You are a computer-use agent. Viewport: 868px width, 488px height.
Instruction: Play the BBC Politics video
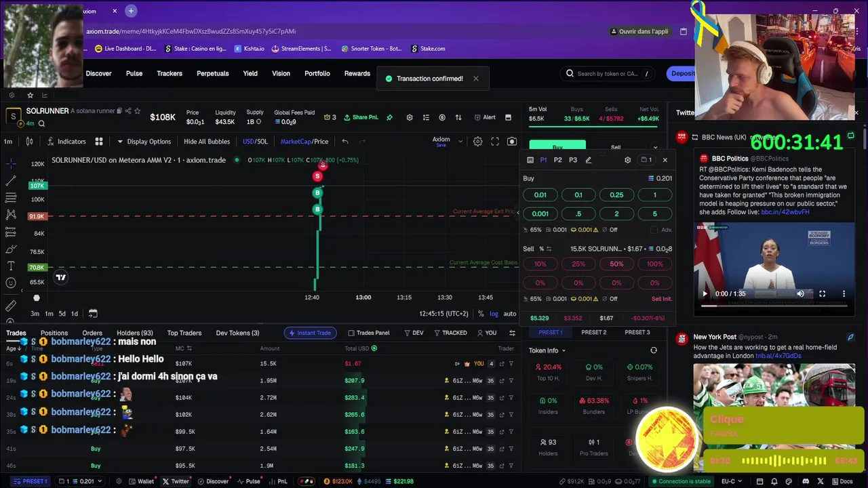click(705, 293)
